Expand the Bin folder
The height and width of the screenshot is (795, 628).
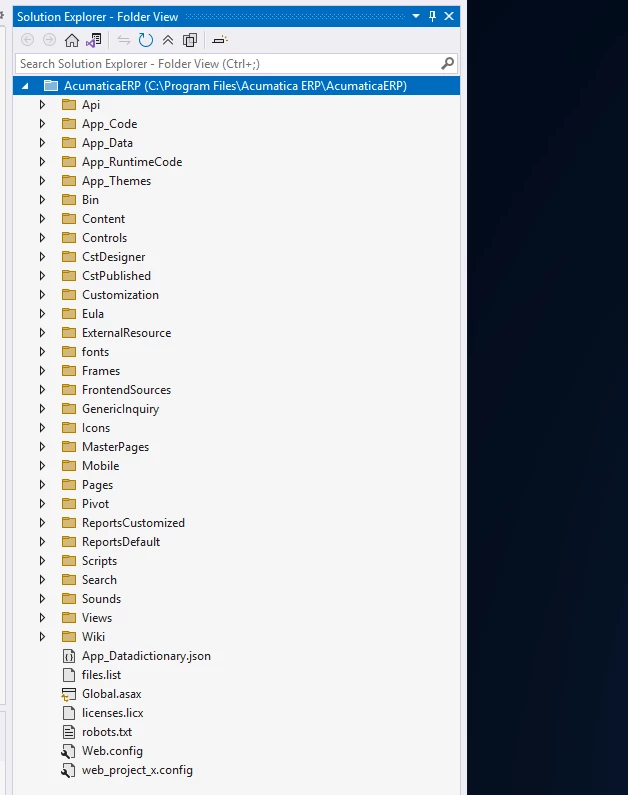(x=43, y=200)
